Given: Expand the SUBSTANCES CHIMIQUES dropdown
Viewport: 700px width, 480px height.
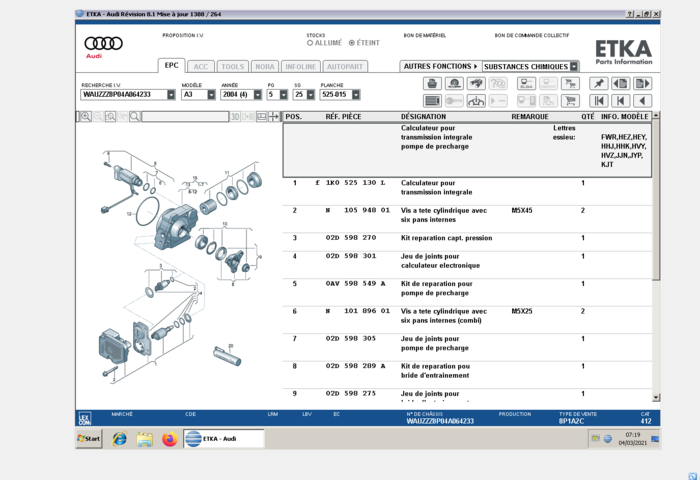Looking at the screenshot, I should point(574,67).
